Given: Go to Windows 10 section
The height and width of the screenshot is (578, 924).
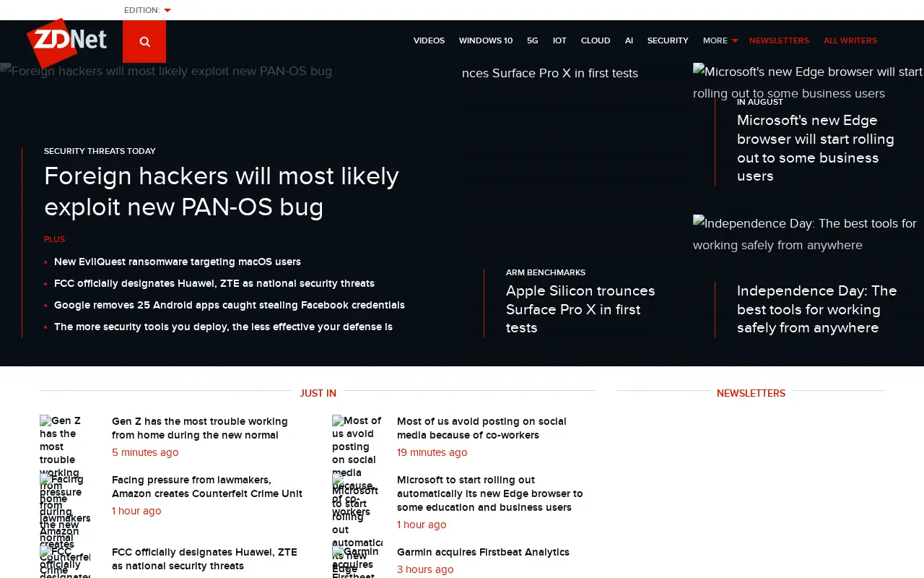Looking at the screenshot, I should [x=486, y=40].
